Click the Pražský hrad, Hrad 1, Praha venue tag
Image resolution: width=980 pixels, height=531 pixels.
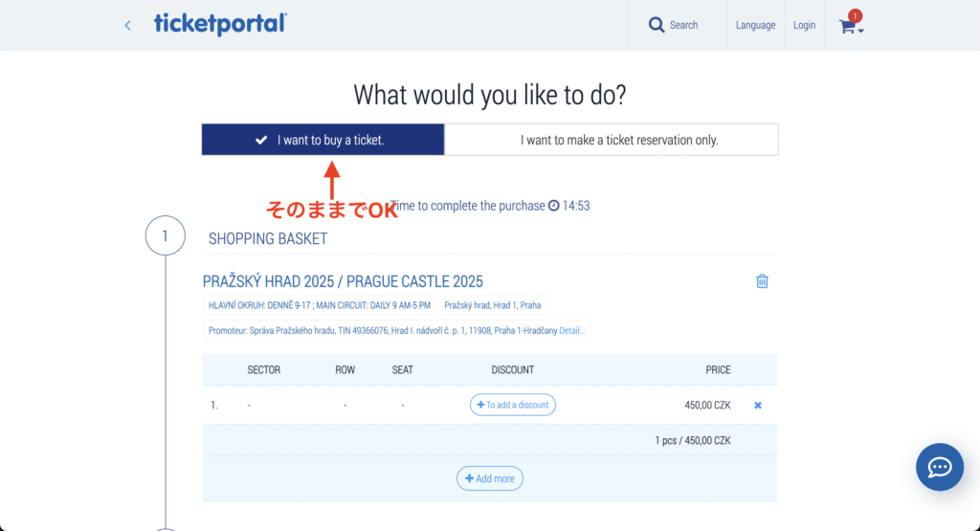coord(493,305)
